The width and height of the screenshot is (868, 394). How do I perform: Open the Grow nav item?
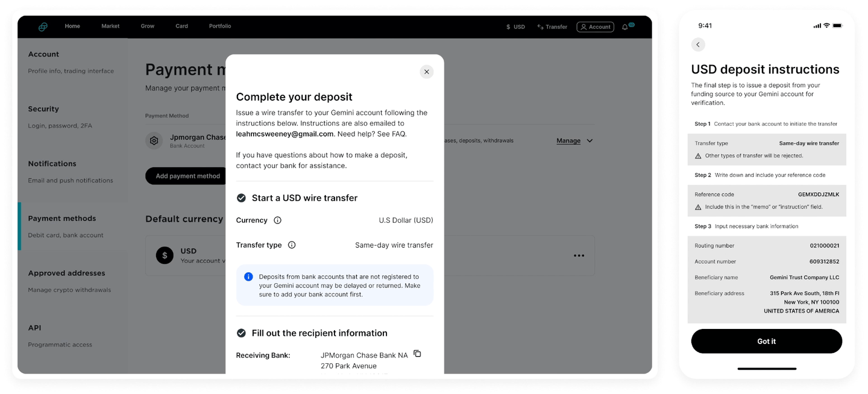pyautogui.click(x=148, y=27)
